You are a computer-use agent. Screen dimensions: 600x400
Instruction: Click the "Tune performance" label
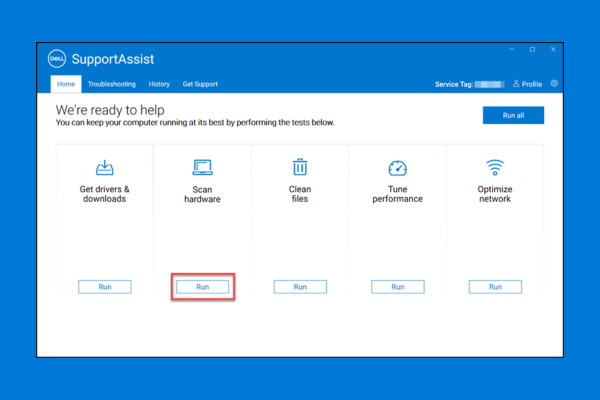click(398, 194)
